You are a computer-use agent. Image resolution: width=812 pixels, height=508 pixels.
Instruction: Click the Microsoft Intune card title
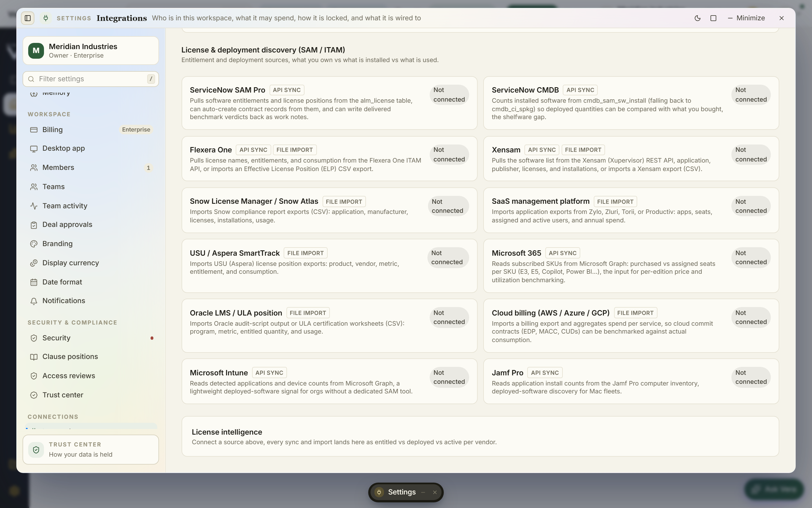(219, 373)
